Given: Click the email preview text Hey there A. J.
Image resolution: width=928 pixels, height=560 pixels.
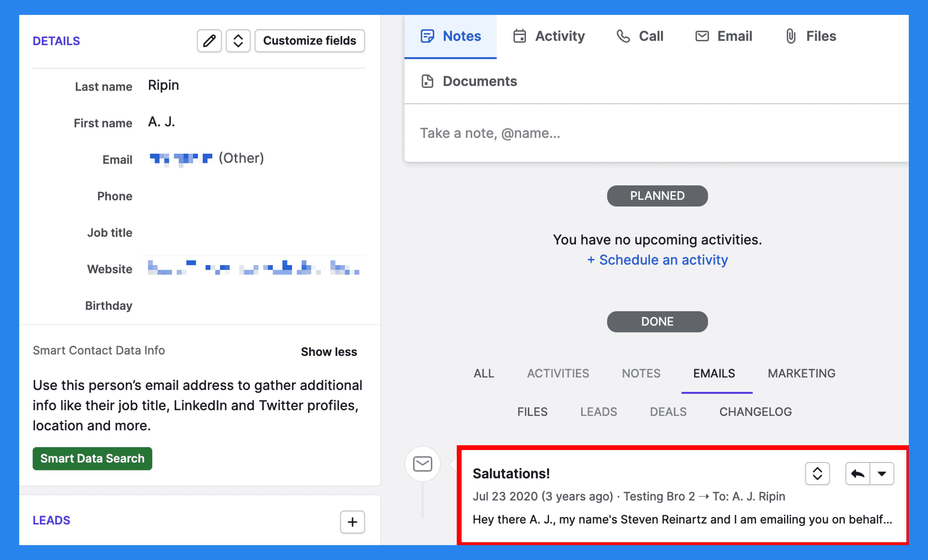Looking at the screenshot, I should pos(683,520).
